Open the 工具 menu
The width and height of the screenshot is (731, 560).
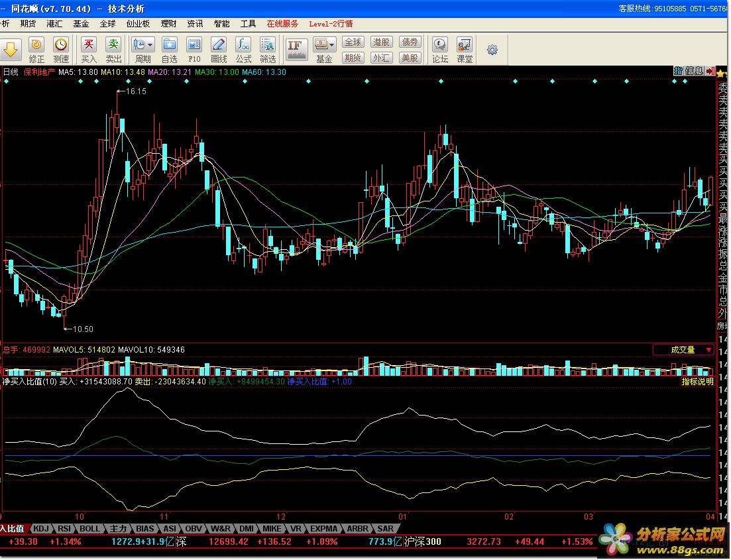click(x=248, y=24)
